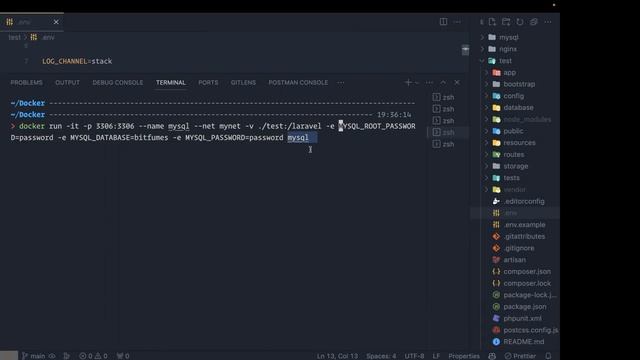640x360 pixels.
Task: Maximize the panel with the up chevron
Action: click(443, 82)
